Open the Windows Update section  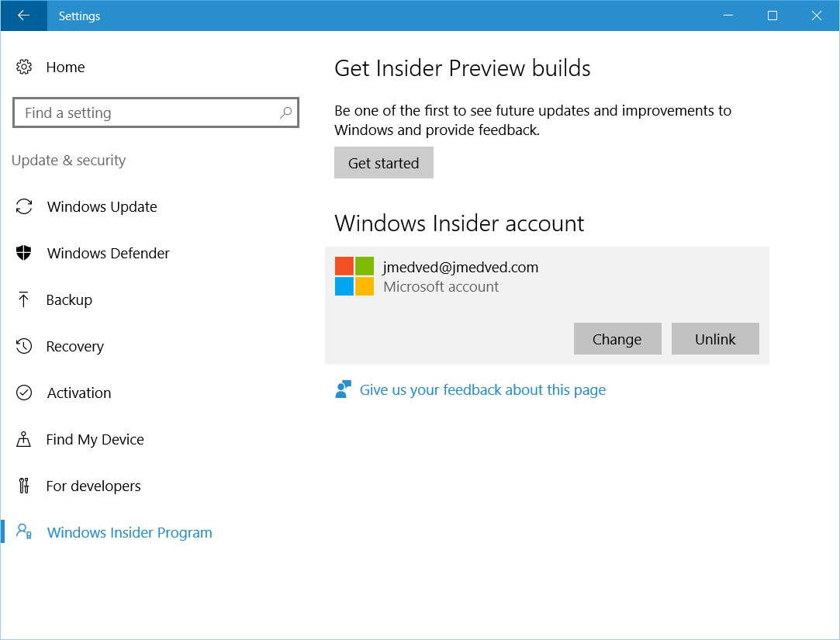point(102,207)
